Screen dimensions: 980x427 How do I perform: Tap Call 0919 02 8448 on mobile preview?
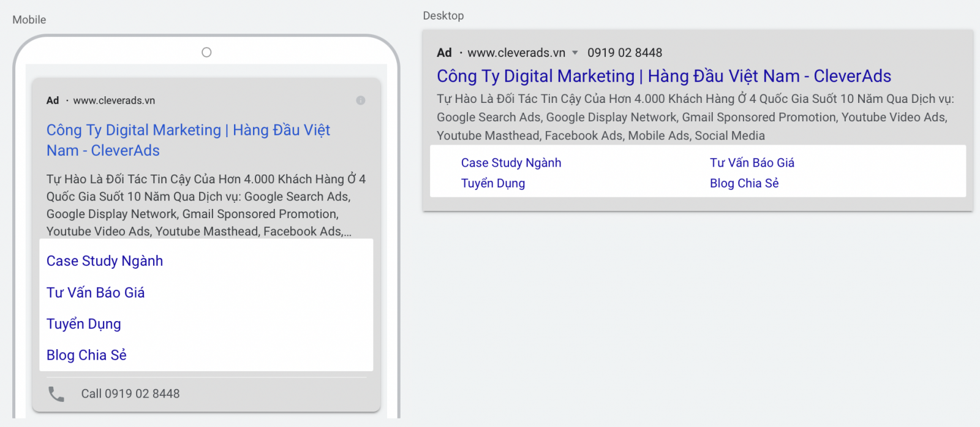point(130,394)
